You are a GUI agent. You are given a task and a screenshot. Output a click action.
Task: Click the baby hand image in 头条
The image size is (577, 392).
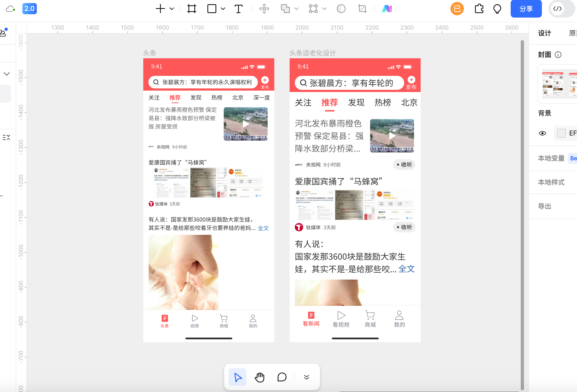point(183,272)
